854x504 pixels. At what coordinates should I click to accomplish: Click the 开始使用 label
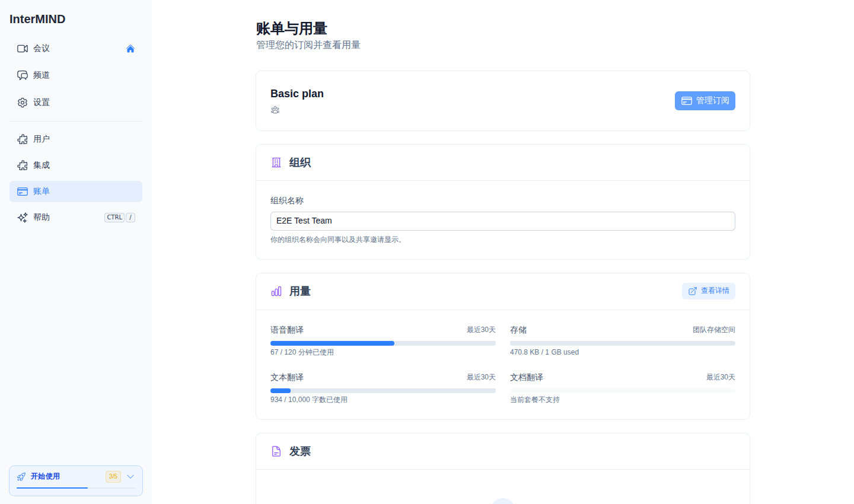[46, 477]
